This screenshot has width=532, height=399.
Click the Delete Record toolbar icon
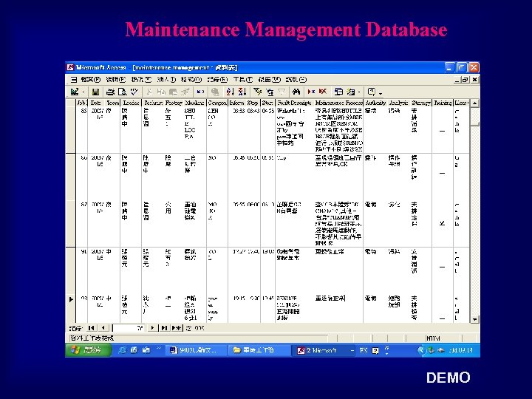point(323,92)
